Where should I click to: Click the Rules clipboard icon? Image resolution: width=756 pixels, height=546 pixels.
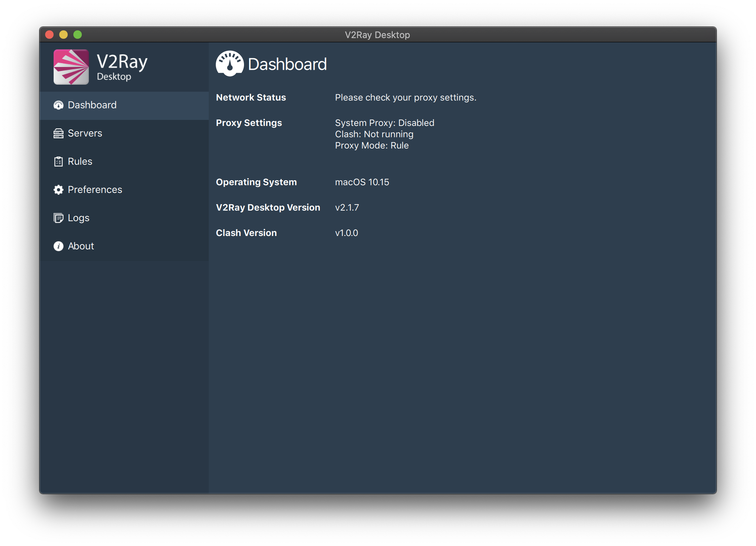click(59, 162)
